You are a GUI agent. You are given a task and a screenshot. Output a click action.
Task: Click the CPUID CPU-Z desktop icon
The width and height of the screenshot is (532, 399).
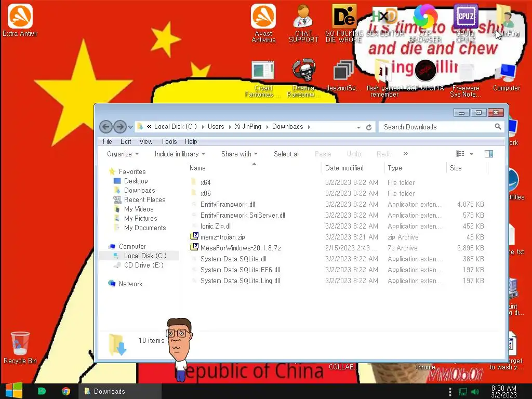[x=465, y=23]
